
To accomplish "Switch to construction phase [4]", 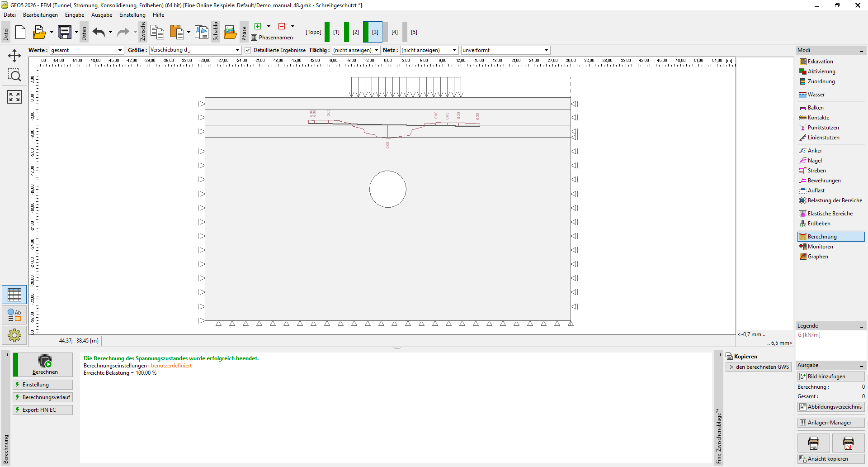I will click(395, 32).
